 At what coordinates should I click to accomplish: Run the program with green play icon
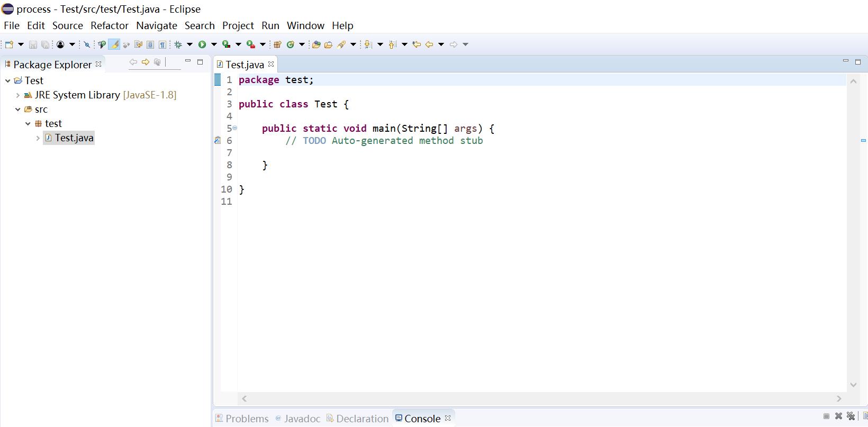(202, 44)
